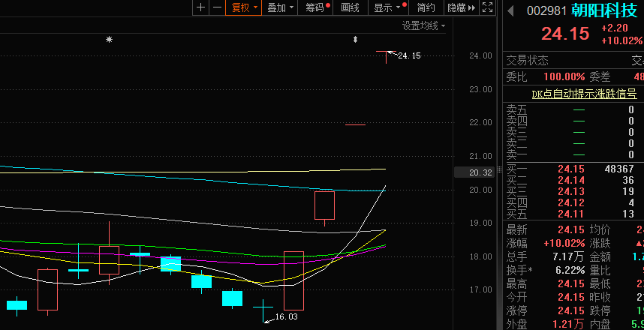Toggle the 简约 simple view mode

(426, 7)
